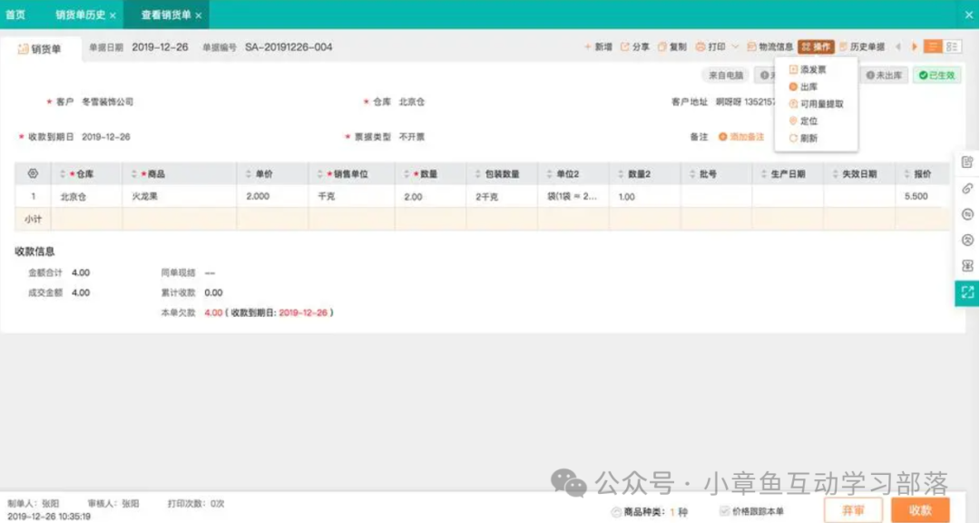Click the 新增 (new) plus icon
Image resolution: width=980 pixels, height=523 pixels.
coord(588,47)
